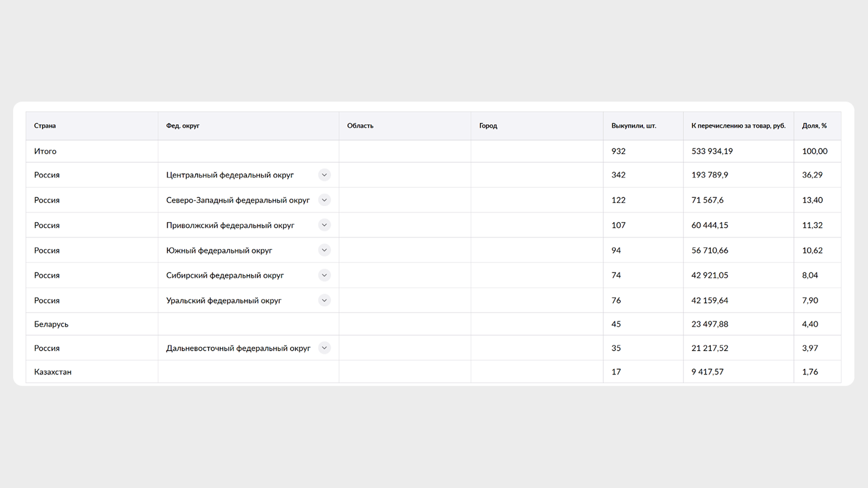The image size is (868, 488).
Task: Click the Область column header
Action: pos(360,126)
